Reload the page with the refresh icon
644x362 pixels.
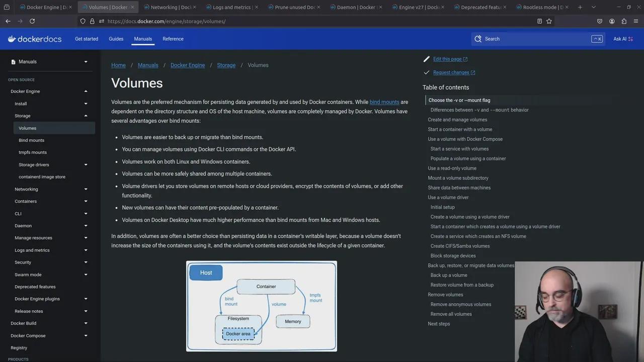click(32, 21)
